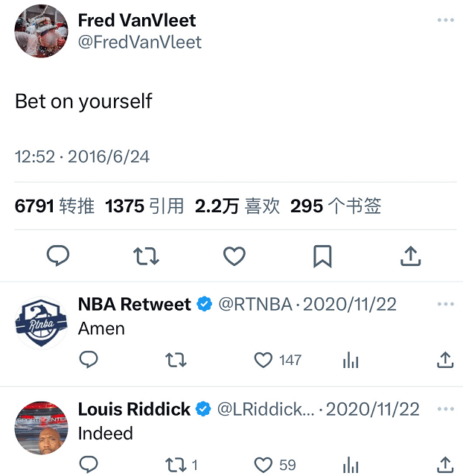View the 6791 retweets list
The width and height of the screenshot is (463, 476).
tap(54, 206)
